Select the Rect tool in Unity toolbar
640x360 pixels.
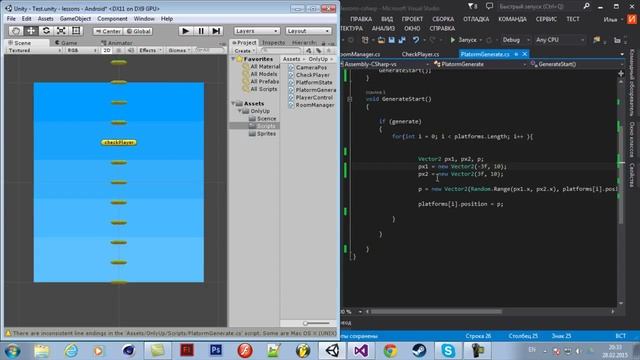[76, 31]
